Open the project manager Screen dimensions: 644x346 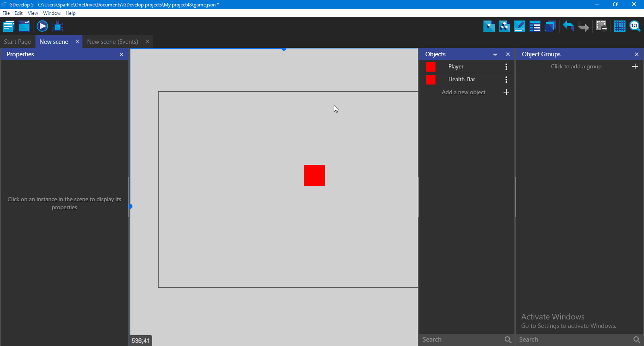(8, 27)
